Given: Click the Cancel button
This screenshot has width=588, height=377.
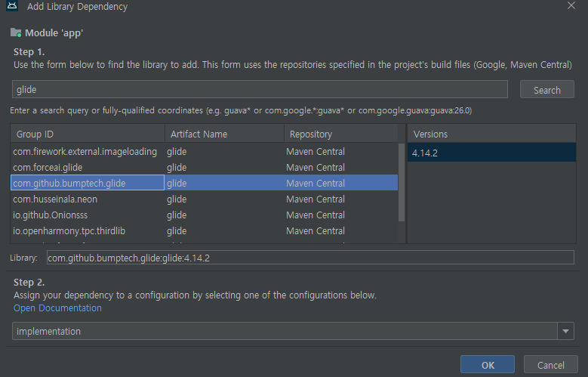Looking at the screenshot, I should [x=550, y=365].
